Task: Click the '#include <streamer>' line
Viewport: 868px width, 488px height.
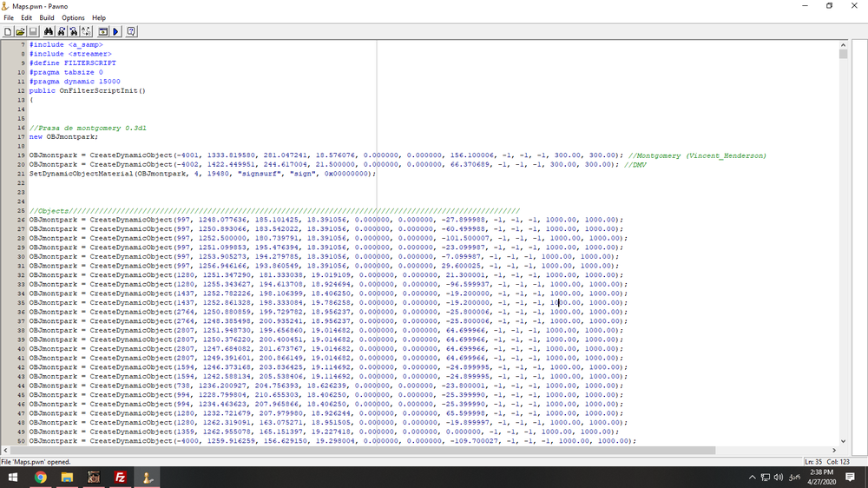Action: [x=70, y=54]
